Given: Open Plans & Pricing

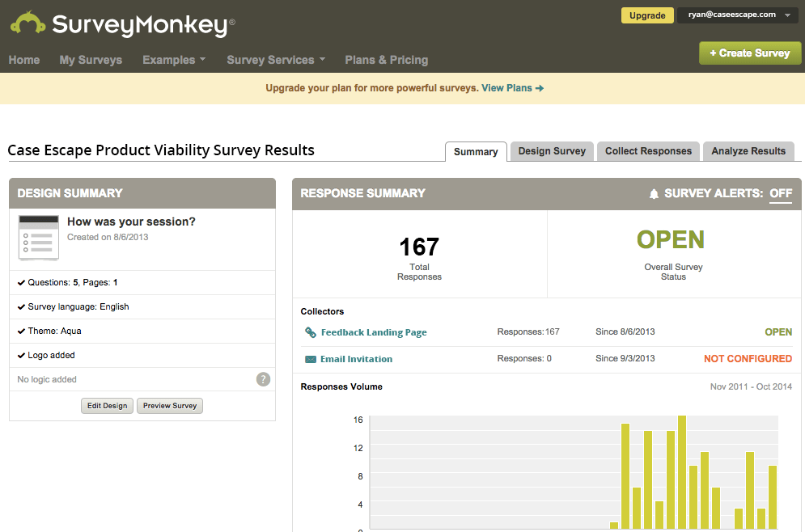Looking at the screenshot, I should pyautogui.click(x=386, y=60).
